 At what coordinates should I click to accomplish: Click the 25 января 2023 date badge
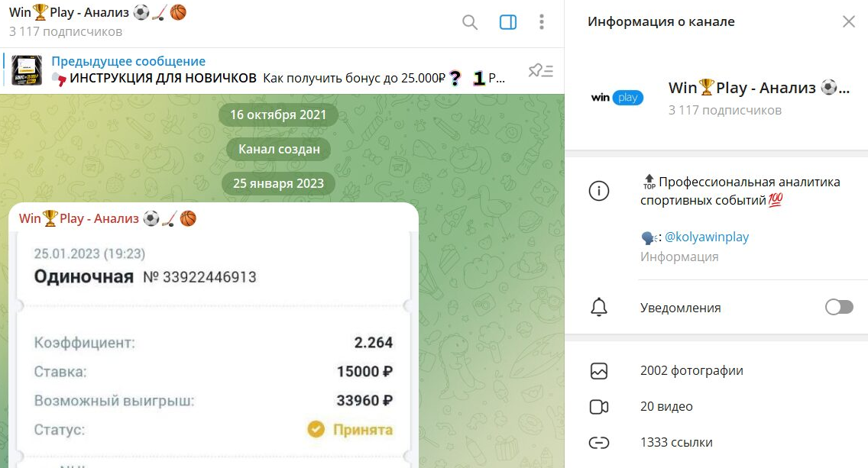coord(278,183)
